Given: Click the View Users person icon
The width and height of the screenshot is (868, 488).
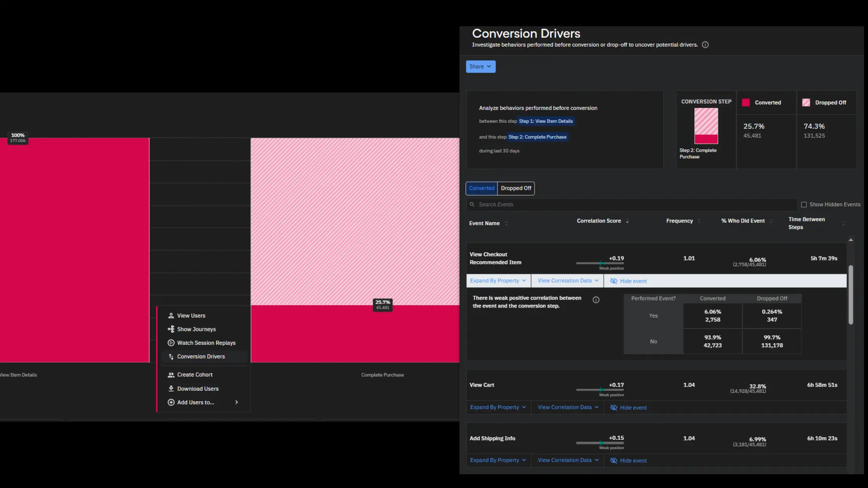Looking at the screenshot, I should [x=171, y=316].
